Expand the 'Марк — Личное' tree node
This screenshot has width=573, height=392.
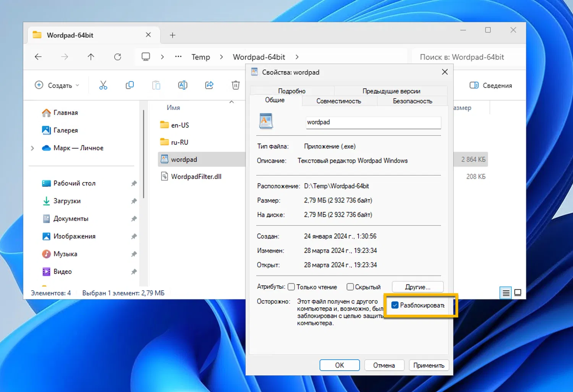(x=32, y=148)
